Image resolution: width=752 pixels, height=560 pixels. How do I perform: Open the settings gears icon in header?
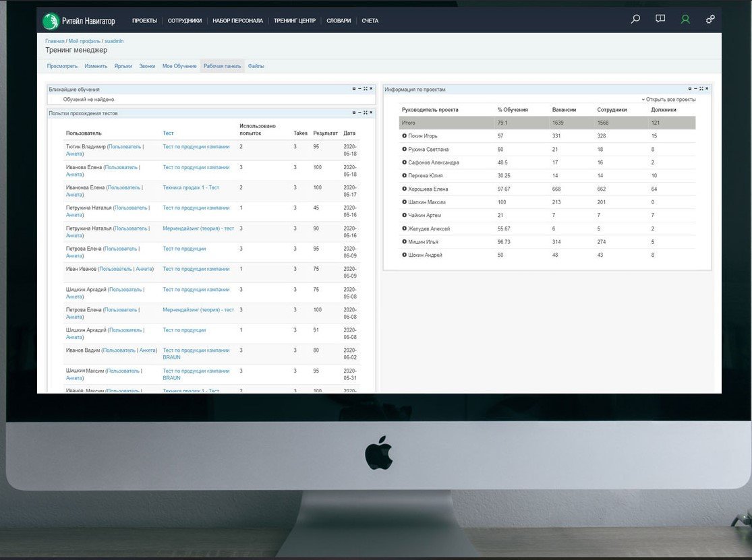(710, 19)
